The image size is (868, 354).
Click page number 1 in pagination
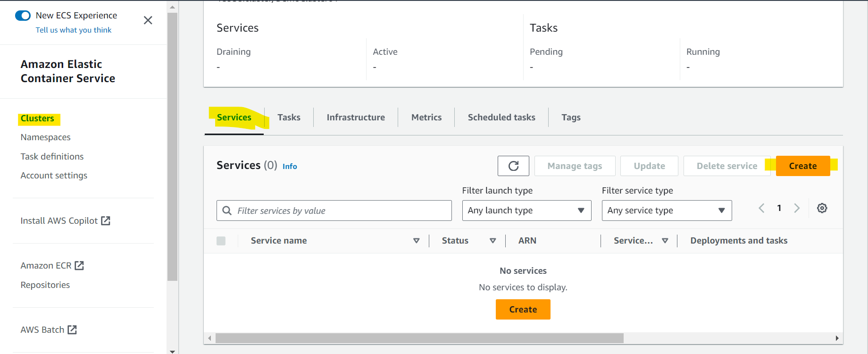click(x=779, y=208)
